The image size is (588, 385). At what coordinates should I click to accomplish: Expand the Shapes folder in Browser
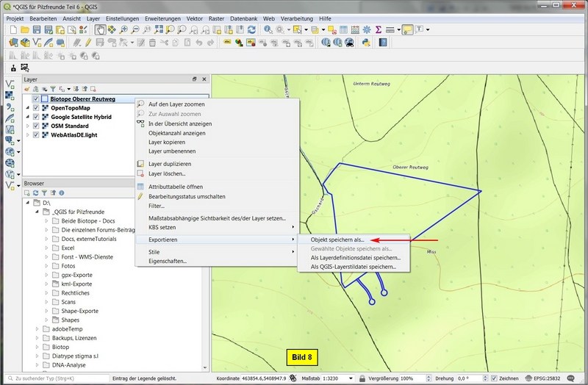46,320
